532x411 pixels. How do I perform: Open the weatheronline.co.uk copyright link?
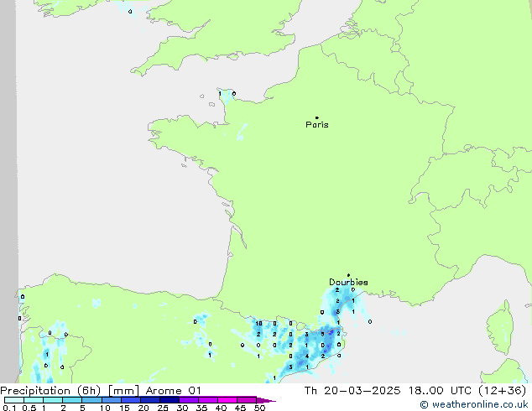(474, 404)
